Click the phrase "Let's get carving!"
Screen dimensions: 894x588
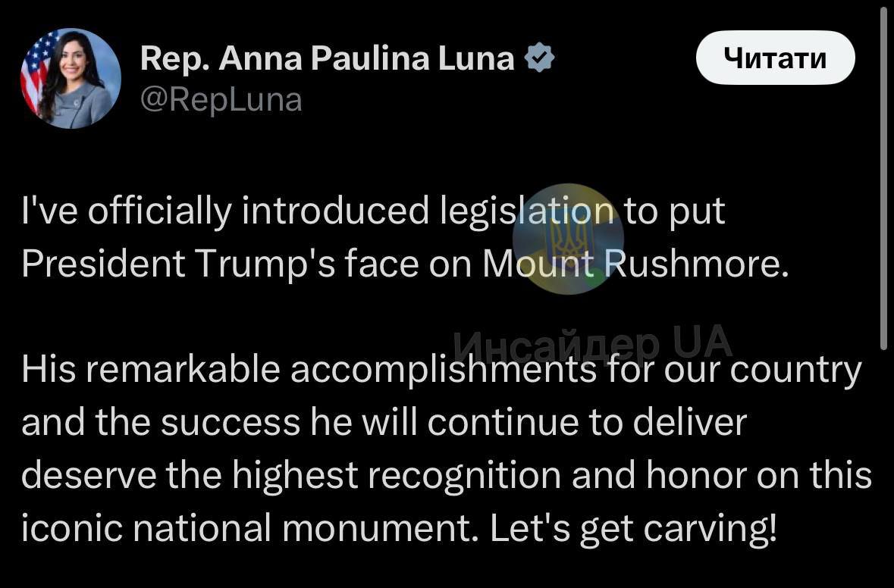[x=633, y=529]
